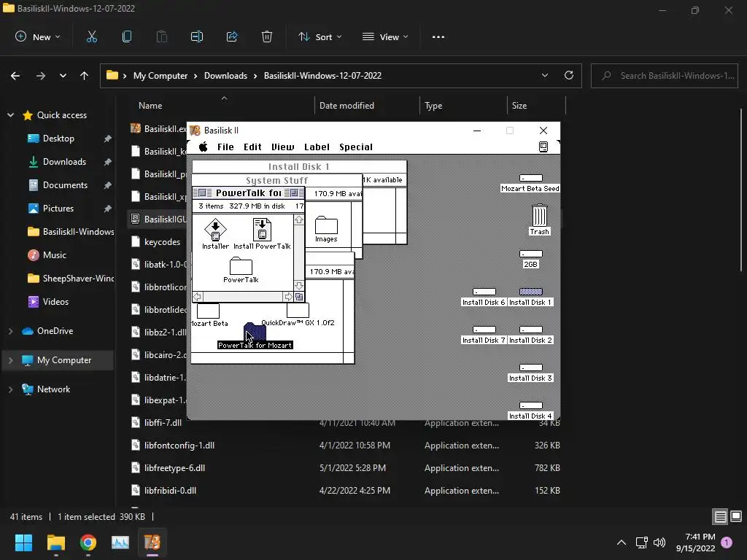Image resolution: width=747 pixels, height=560 pixels.
Task: Open the View menu in Mac Finder
Action: tap(282, 147)
